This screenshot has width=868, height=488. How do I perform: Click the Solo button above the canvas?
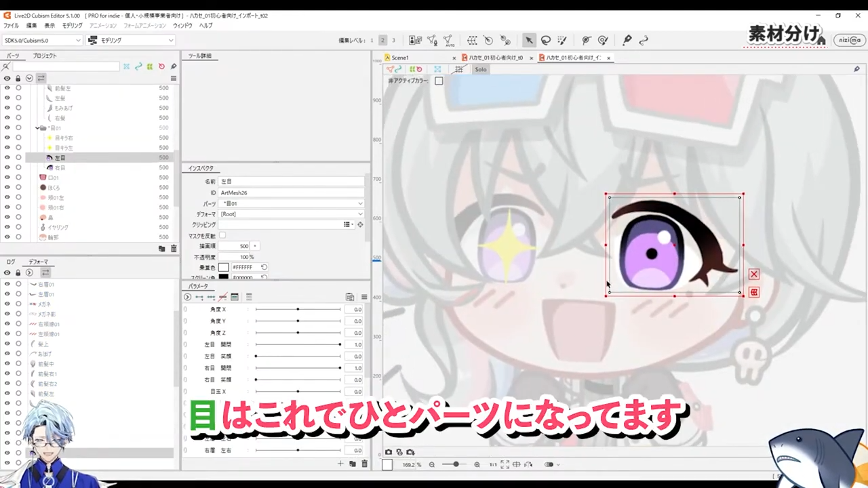[x=481, y=69]
